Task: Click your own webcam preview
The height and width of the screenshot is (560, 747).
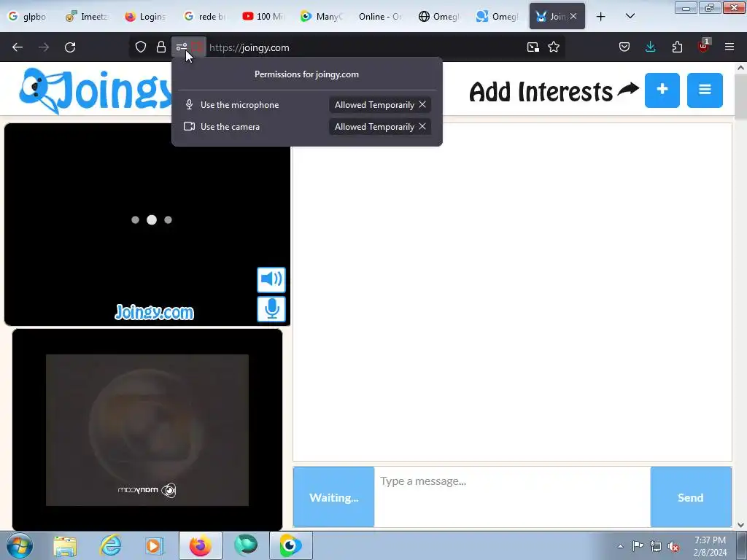Action: (x=147, y=429)
